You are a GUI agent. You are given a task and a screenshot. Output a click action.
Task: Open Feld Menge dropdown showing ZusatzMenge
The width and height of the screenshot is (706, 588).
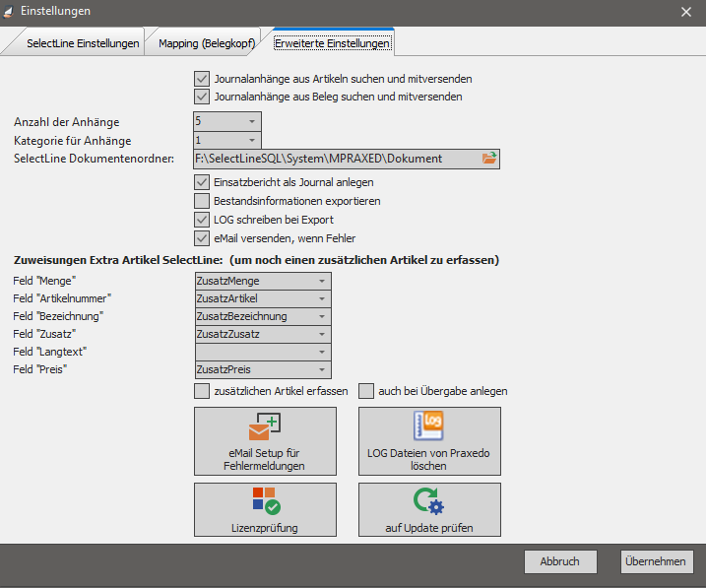pos(321,281)
